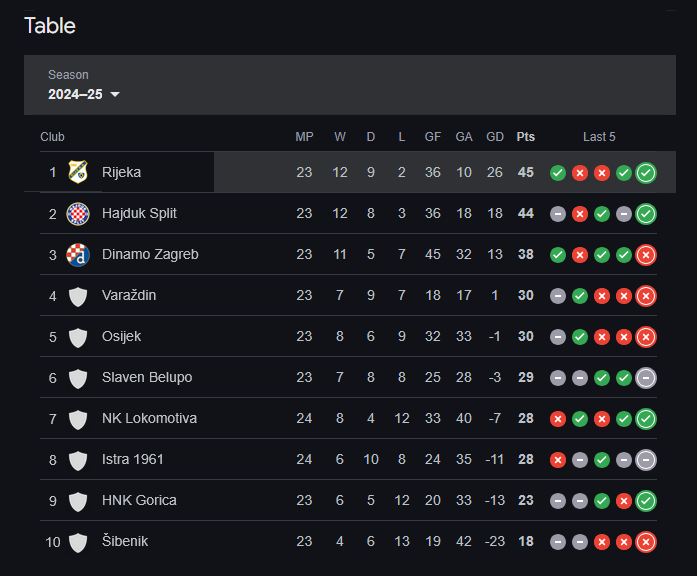Click Rijeka's latest match win icon
This screenshot has width=697, height=576.
[646, 173]
